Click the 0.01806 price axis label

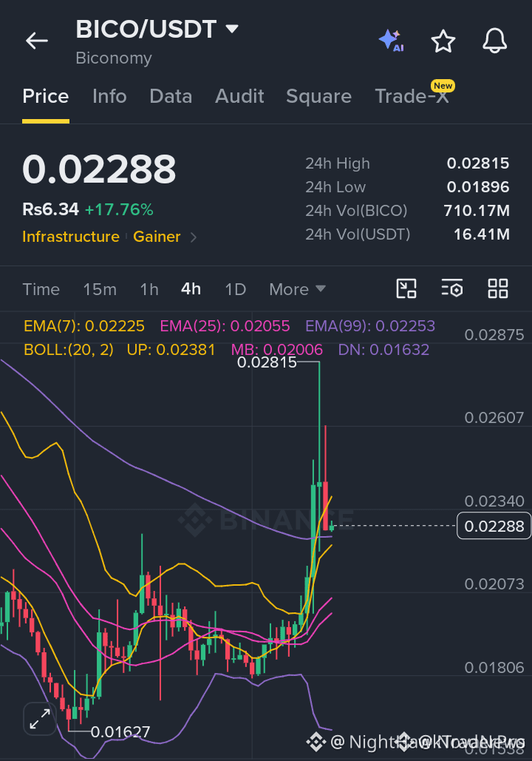pos(494,668)
